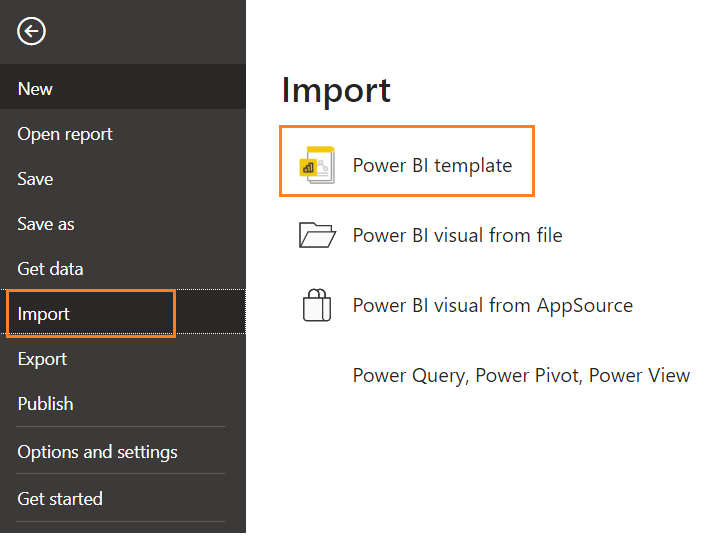
Task: Open Options and settings
Action: (97, 452)
